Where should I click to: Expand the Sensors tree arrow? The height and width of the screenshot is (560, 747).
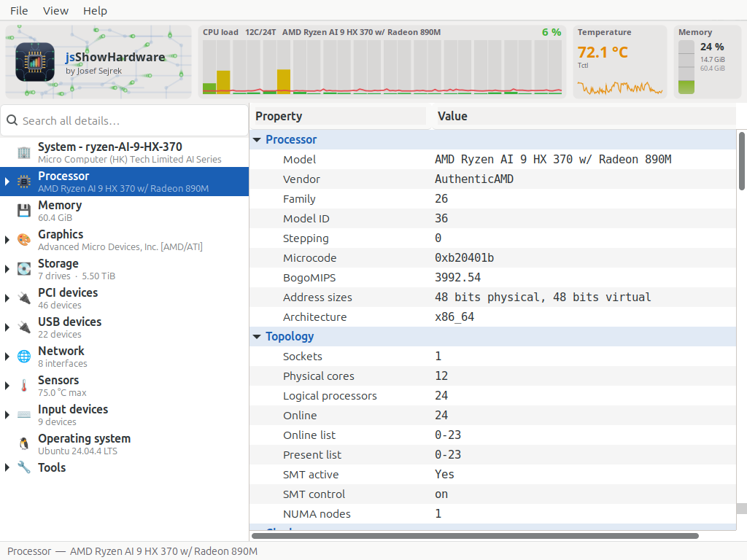point(7,386)
